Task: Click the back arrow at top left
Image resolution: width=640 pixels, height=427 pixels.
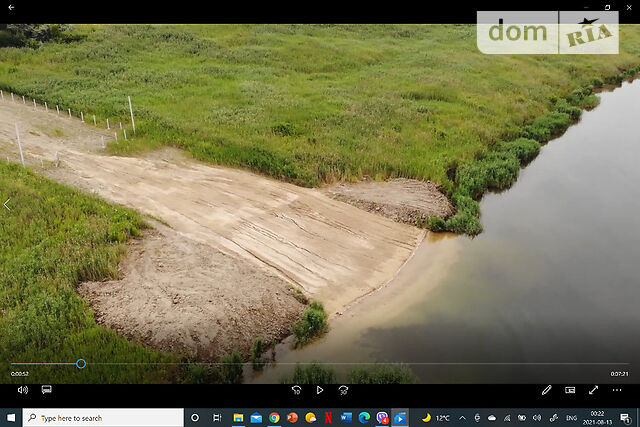Action: (11, 8)
